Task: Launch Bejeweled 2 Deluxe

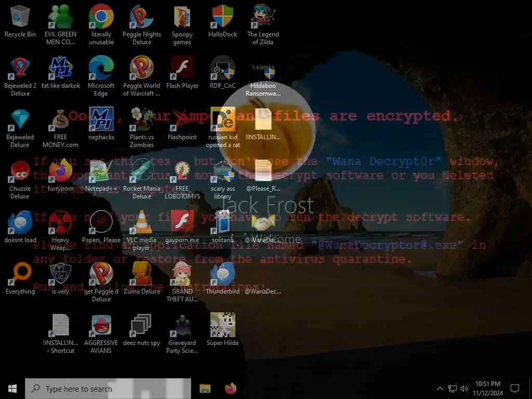Action: click(x=20, y=76)
